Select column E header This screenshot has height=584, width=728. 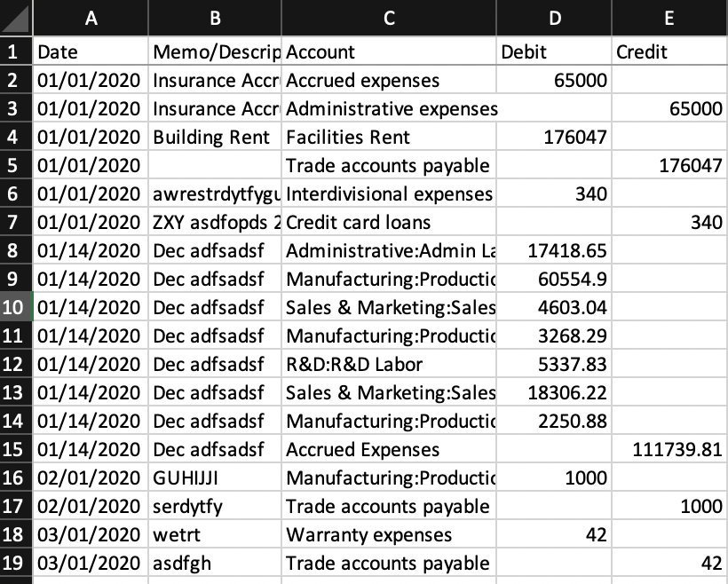pos(669,18)
